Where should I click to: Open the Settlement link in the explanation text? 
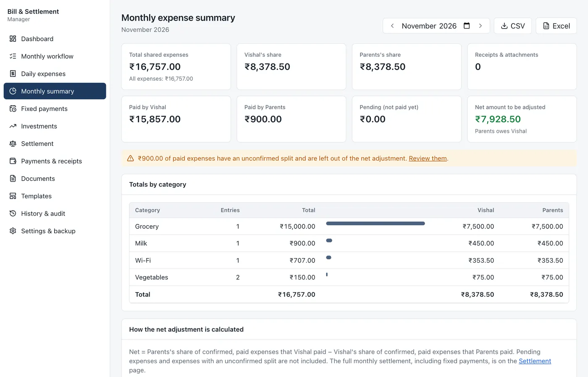[x=535, y=361]
